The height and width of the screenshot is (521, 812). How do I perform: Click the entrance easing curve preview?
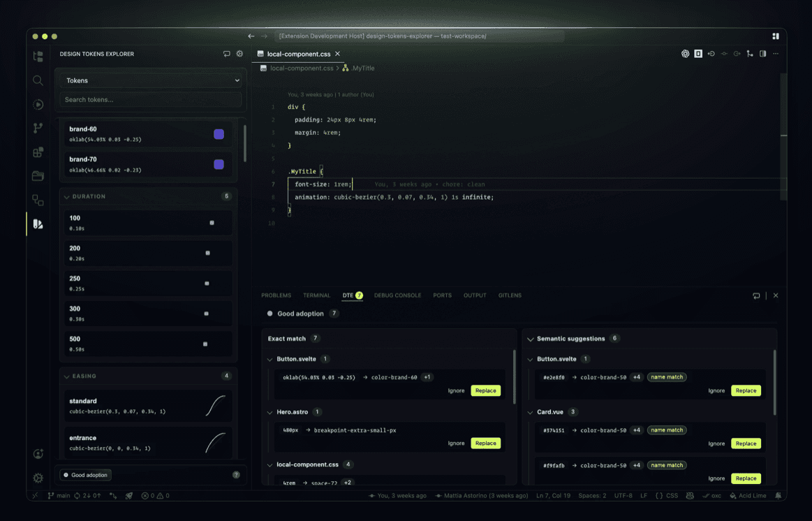point(216,443)
